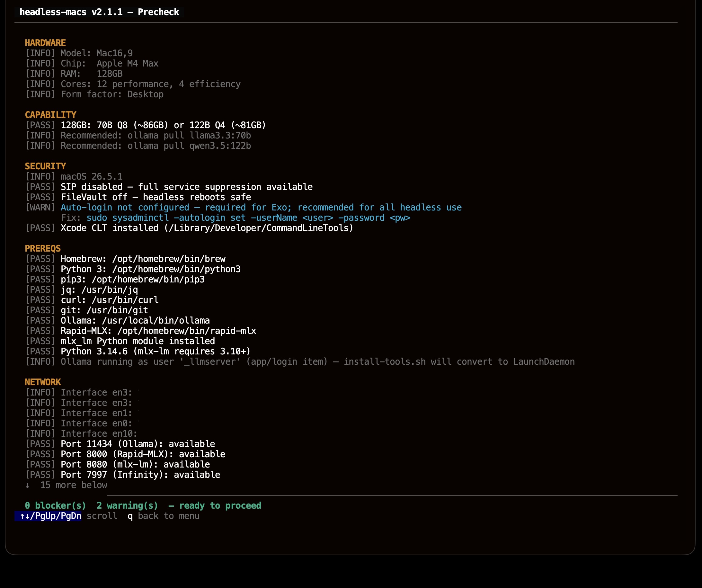This screenshot has height=588, width=702.
Task: Select the "Ollama: /usr/local/bin/ollama" line
Action: (118, 321)
